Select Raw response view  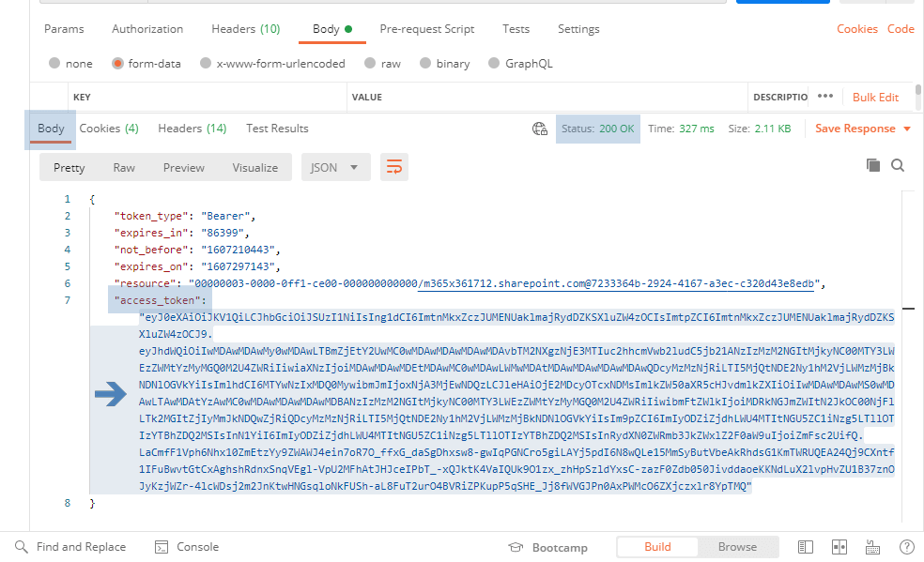pyautogui.click(x=124, y=168)
